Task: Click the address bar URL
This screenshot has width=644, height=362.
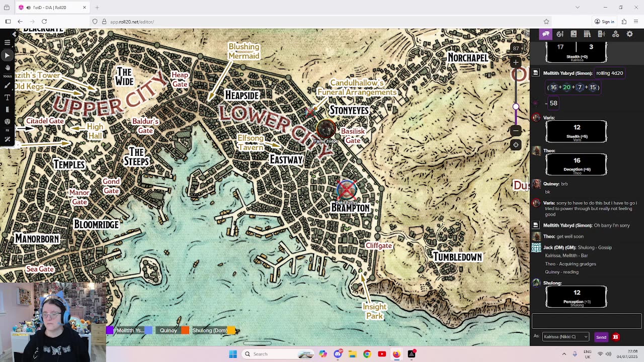Action: [x=132, y=22]
